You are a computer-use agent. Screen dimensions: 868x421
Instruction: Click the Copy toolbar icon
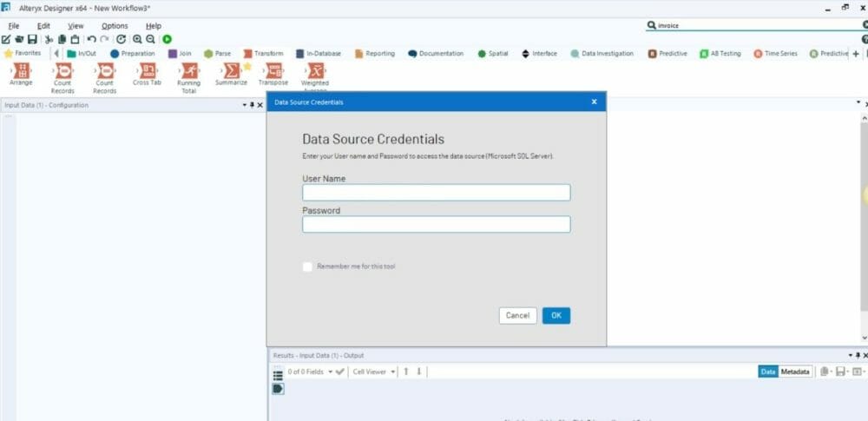[x=62, y=39]
